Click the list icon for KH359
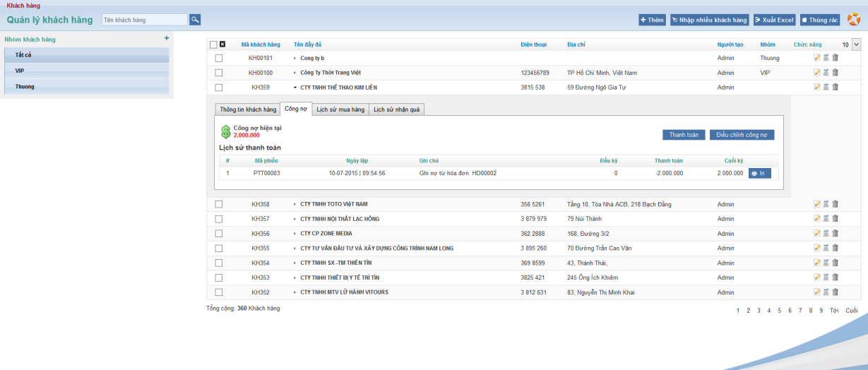The height and width of the screenshot is (370, 868). pos(826,88)
